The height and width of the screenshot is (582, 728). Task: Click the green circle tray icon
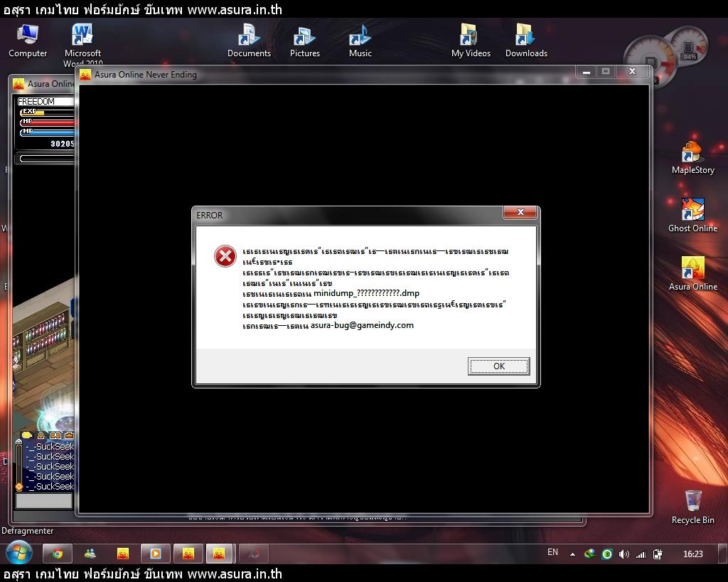click(x=606, y=554)
